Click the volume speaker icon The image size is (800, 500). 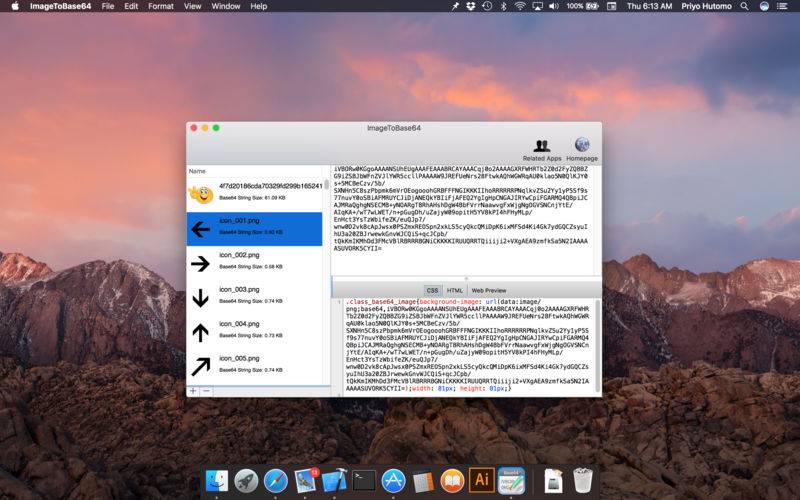554,6
